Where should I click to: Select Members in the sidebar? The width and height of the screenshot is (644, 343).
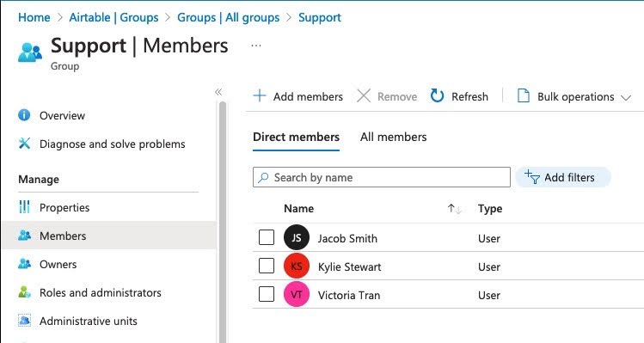point(108,236)
